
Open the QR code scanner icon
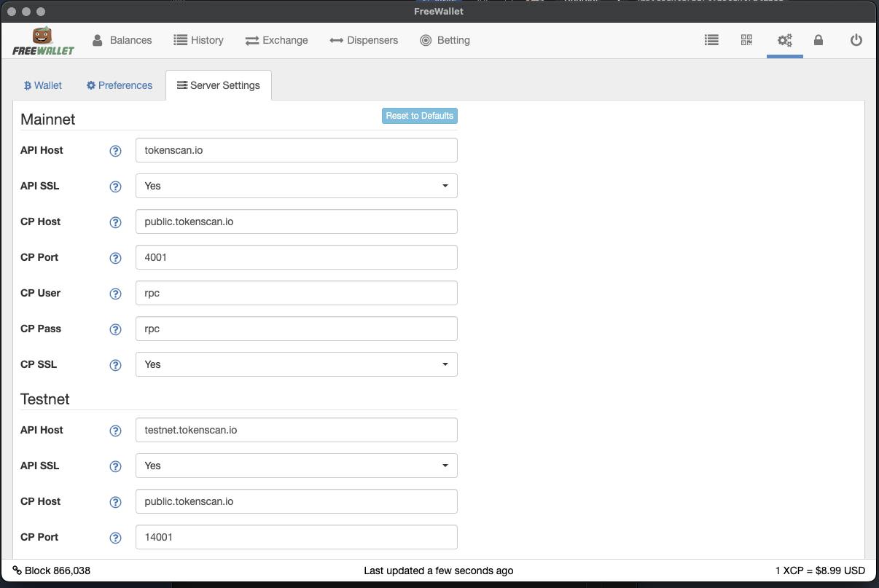pyautogui.click(x=746, y=40)
